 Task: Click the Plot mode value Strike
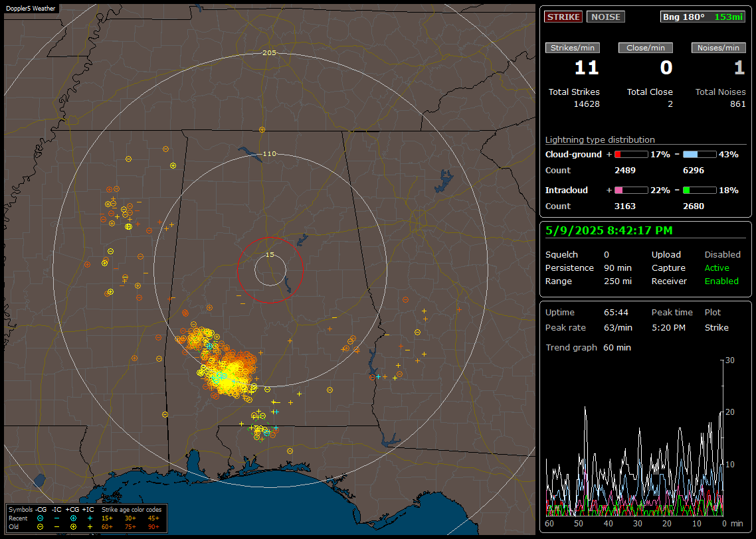(x=716, y=327)
